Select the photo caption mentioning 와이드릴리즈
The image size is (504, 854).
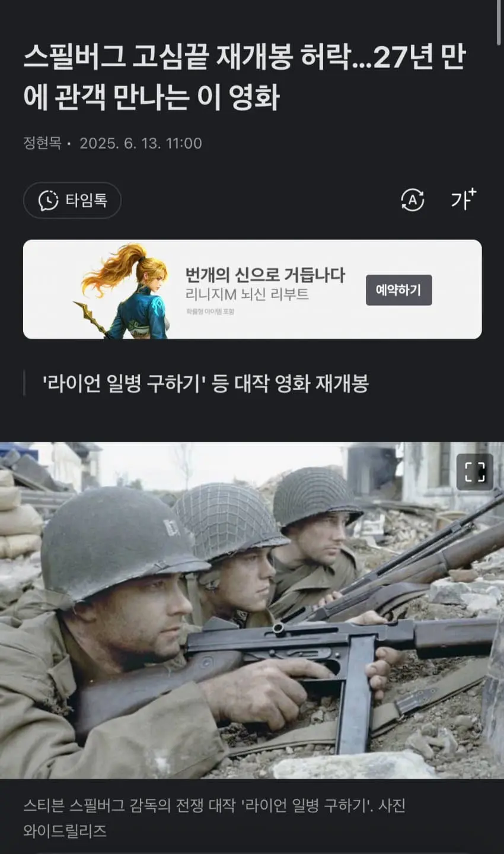215,818
